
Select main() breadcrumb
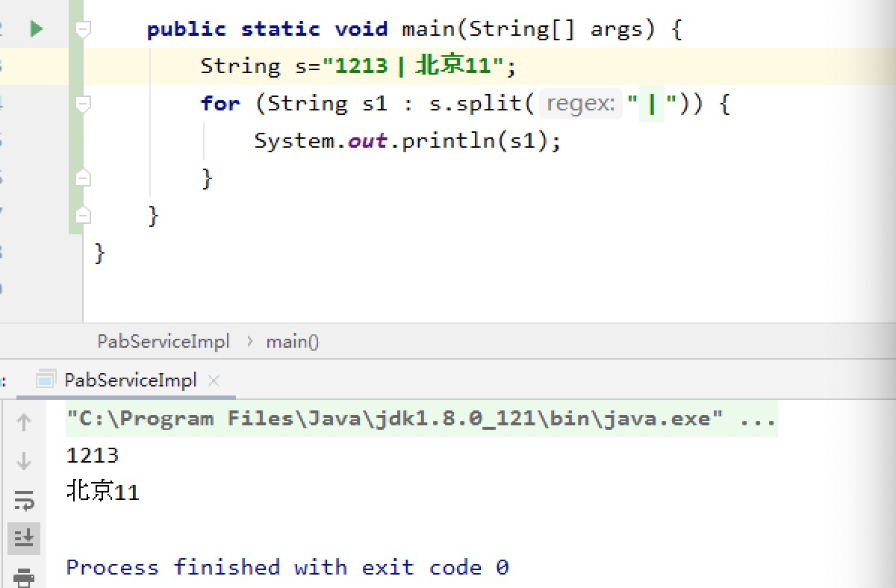(293, 342)
